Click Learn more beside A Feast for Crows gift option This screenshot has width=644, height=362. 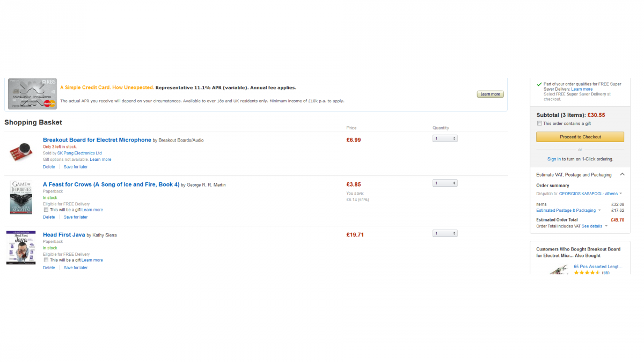click(92, 210)
